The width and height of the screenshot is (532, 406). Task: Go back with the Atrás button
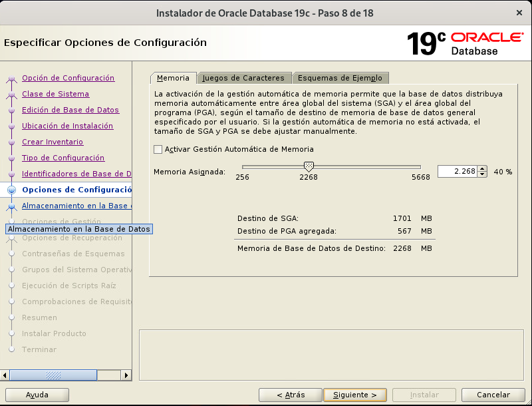pos(290,395)
